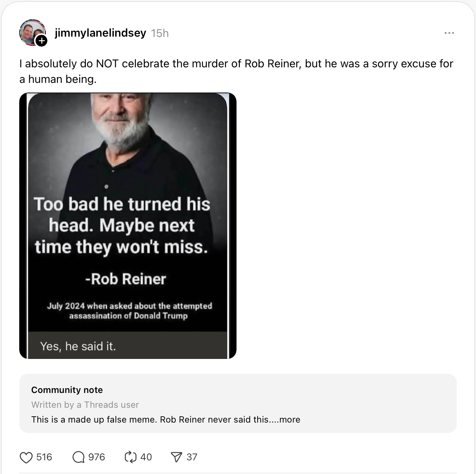Click the repost arrows icon

(x=131, y=457)
